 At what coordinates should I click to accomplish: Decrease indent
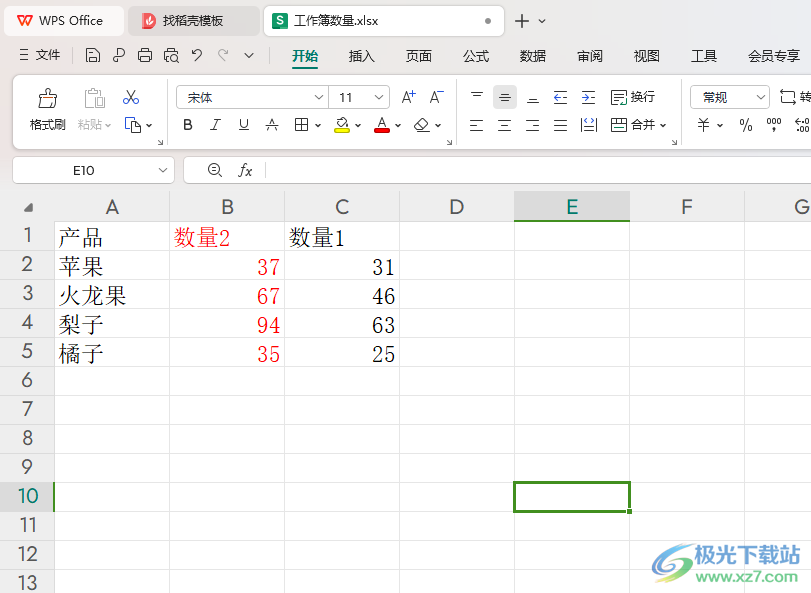(x=561, y=97)
